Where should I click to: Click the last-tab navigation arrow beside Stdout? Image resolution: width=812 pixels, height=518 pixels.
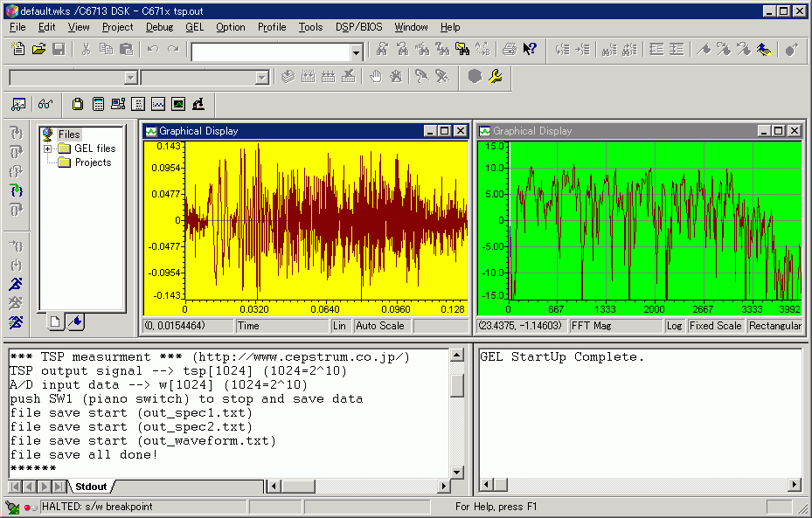[x=59, y=487]
